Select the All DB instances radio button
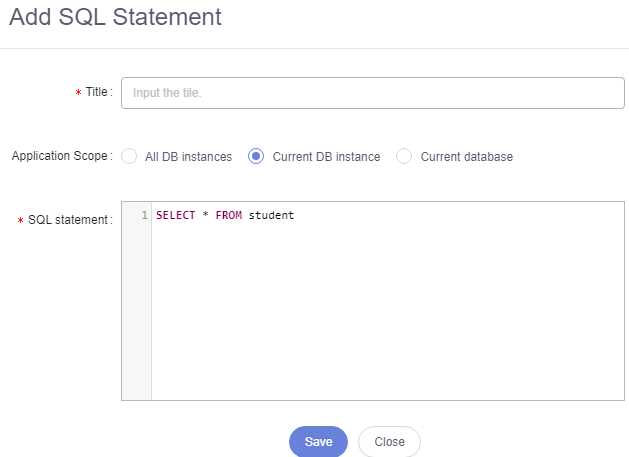This screenshot has width=629, height=457. tap(129, 156)
